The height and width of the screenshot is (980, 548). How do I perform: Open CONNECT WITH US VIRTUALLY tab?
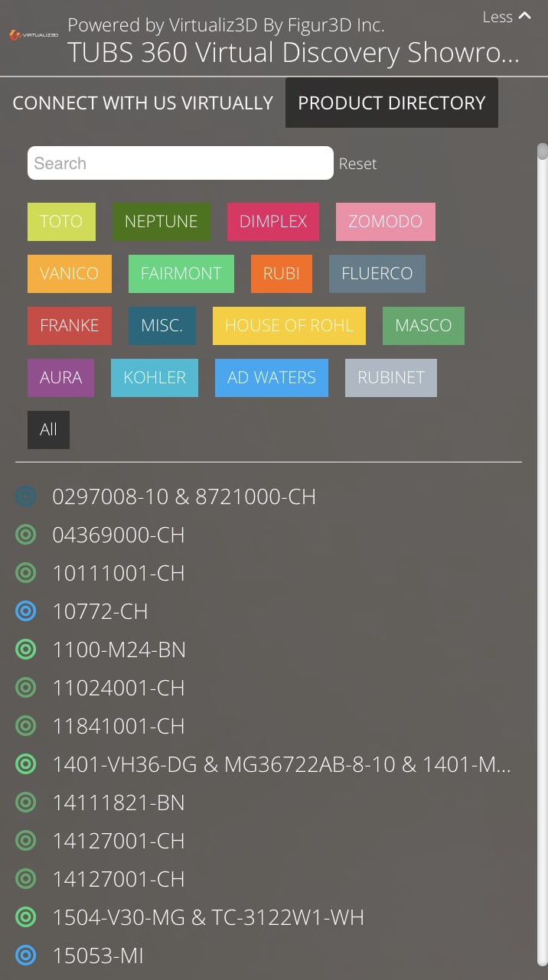coord(143,103)
